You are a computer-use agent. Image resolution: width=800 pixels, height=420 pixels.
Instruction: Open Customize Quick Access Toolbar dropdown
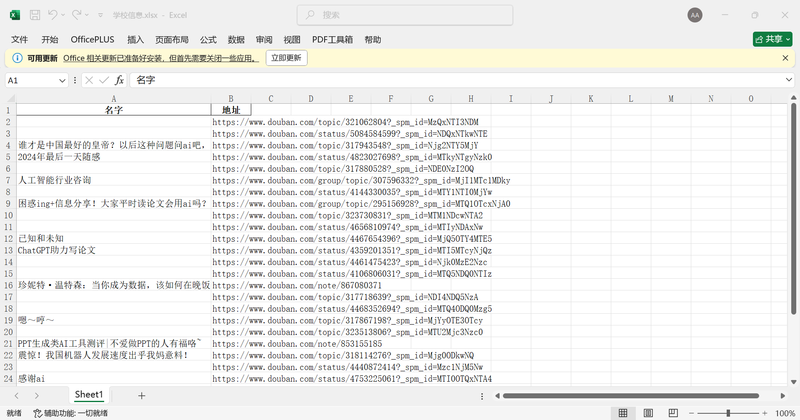101,15
